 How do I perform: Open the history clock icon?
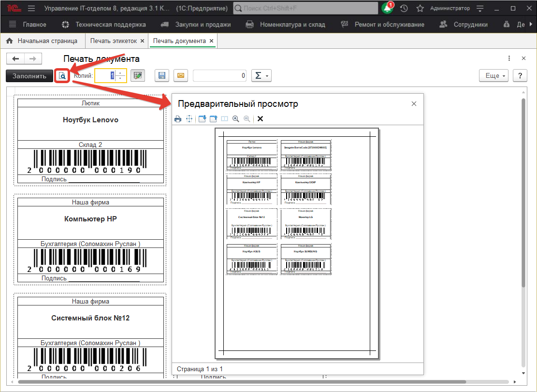pos(404,8)
